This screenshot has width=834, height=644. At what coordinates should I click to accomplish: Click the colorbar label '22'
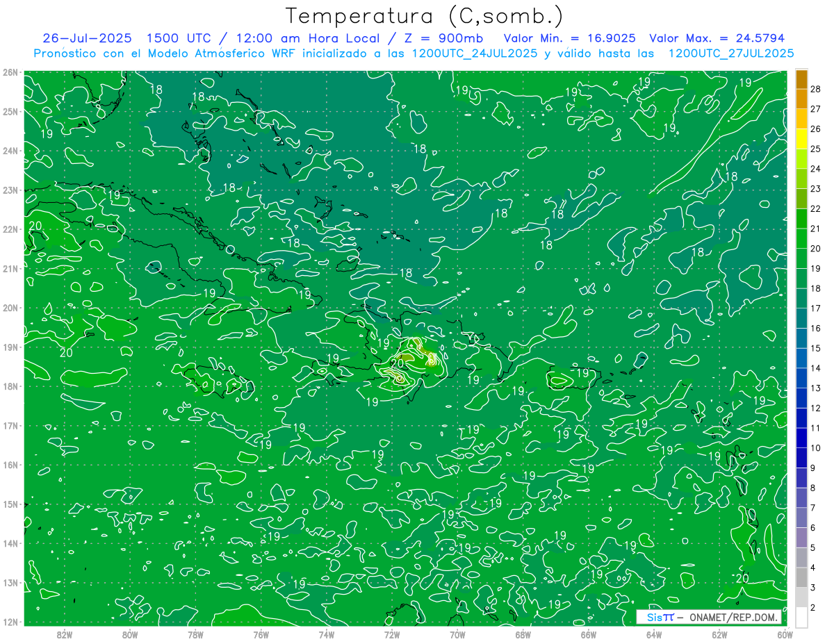[x=815, y=208]
